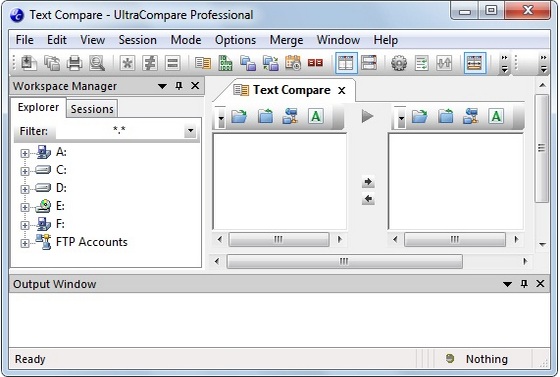This screenshot has height=377, width=560.
Task: Click the red double-square toolbar icon
Action: click(315, 63)
